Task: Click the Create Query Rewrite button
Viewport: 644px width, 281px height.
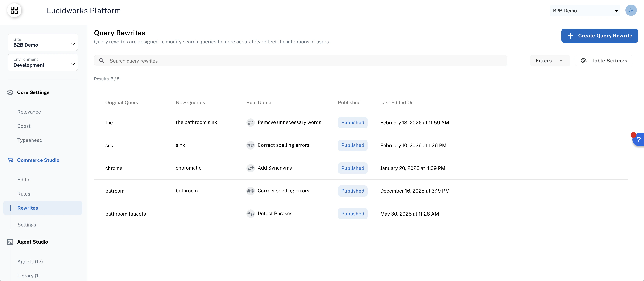Action: [600, 35]
